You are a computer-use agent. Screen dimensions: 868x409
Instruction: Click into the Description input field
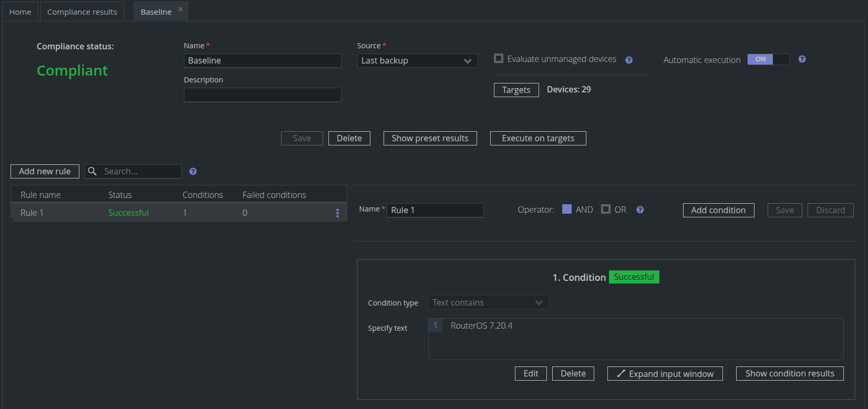coord(262,95)
